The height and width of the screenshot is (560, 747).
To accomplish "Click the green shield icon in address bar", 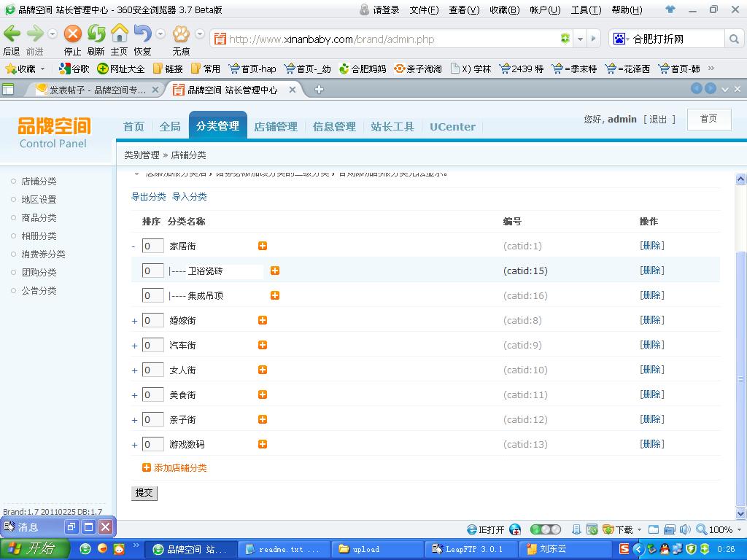I will [565, 39].
